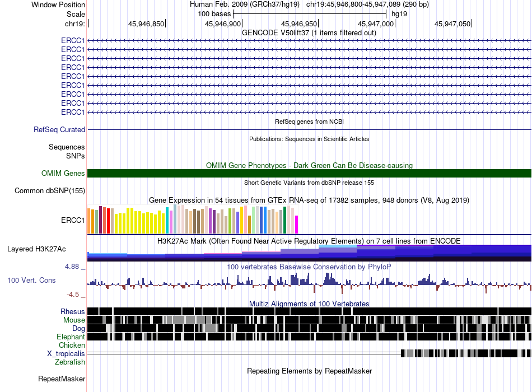Click the RefSeq genes from NCBI title
Viewport: 532px width, 392px height.
pos(309,122)
